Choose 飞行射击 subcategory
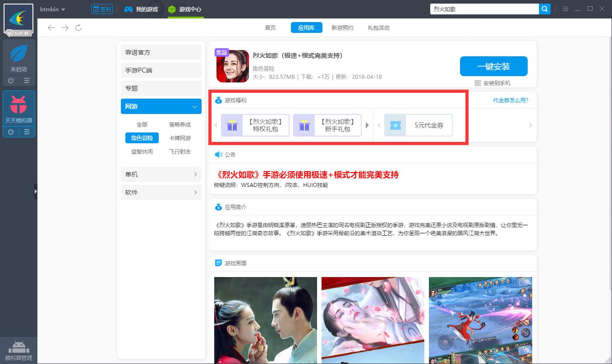The width and height of the screenshot is (612, 364). 180,152
